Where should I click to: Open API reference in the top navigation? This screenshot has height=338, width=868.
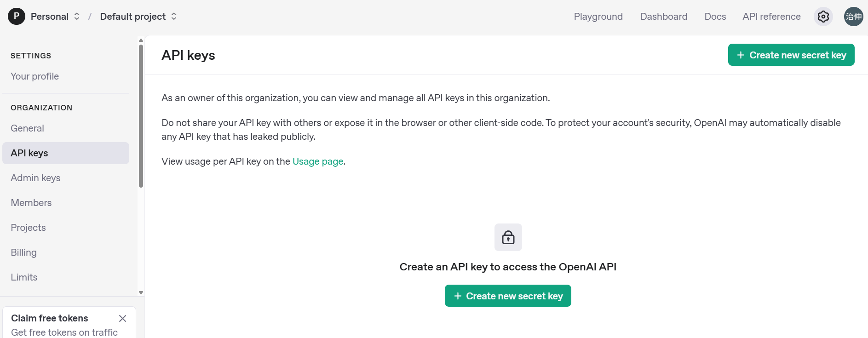(771, 17)
